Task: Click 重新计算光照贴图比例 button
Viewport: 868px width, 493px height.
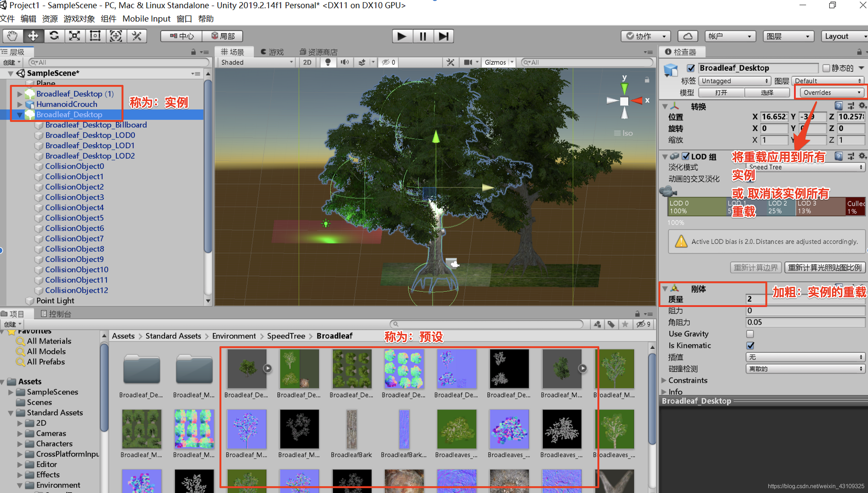Action: [824, 267]
